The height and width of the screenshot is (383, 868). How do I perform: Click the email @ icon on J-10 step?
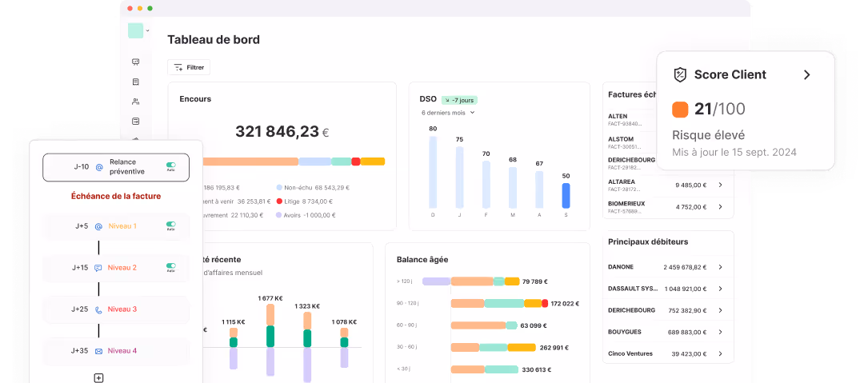[99, 166]
